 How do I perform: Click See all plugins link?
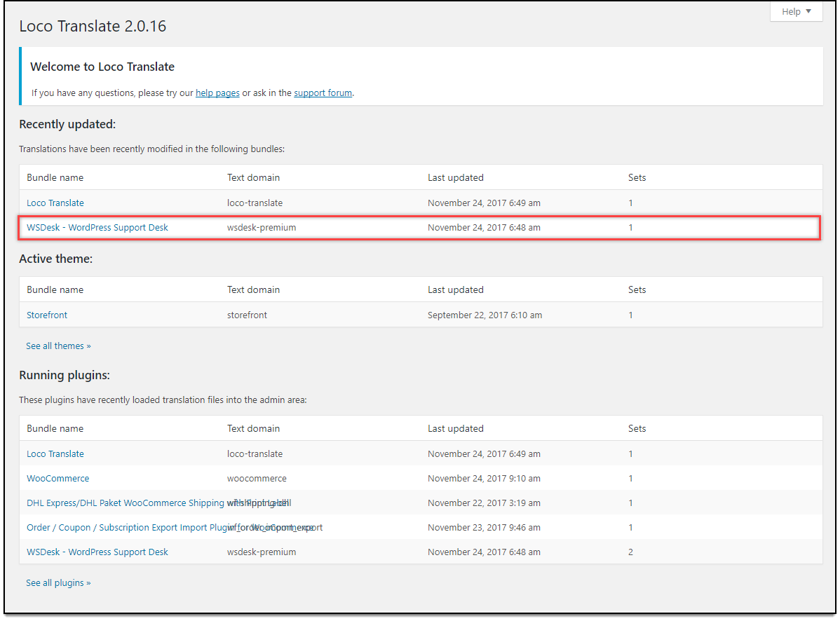pos(58,583)
